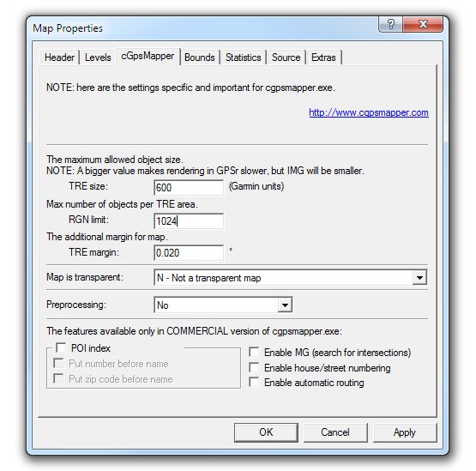This screenshot has width=476, height=471.
Task: Check Enable MG search for intersections
Action: [254, 352]
